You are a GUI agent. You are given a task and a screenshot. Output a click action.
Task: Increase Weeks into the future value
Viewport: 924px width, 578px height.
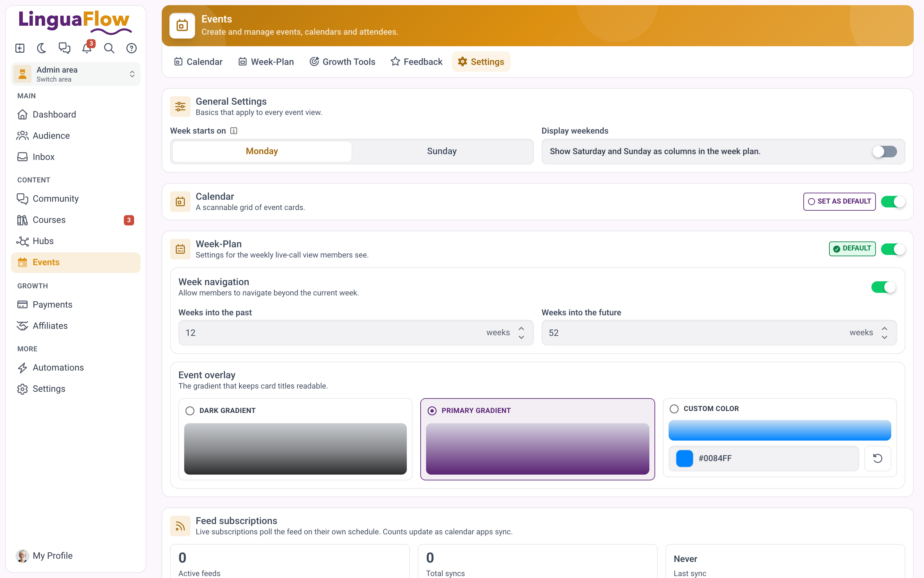click(x=884, y=328)
